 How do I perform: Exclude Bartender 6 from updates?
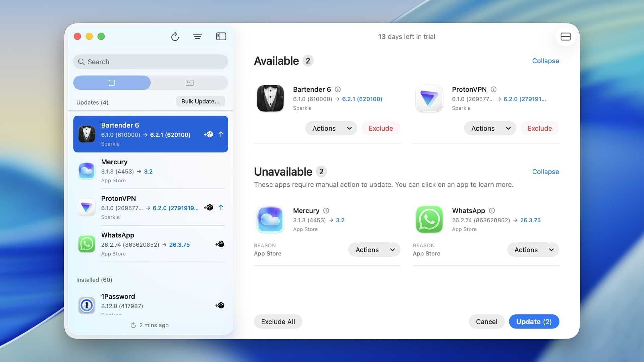(x=381, y=128)
